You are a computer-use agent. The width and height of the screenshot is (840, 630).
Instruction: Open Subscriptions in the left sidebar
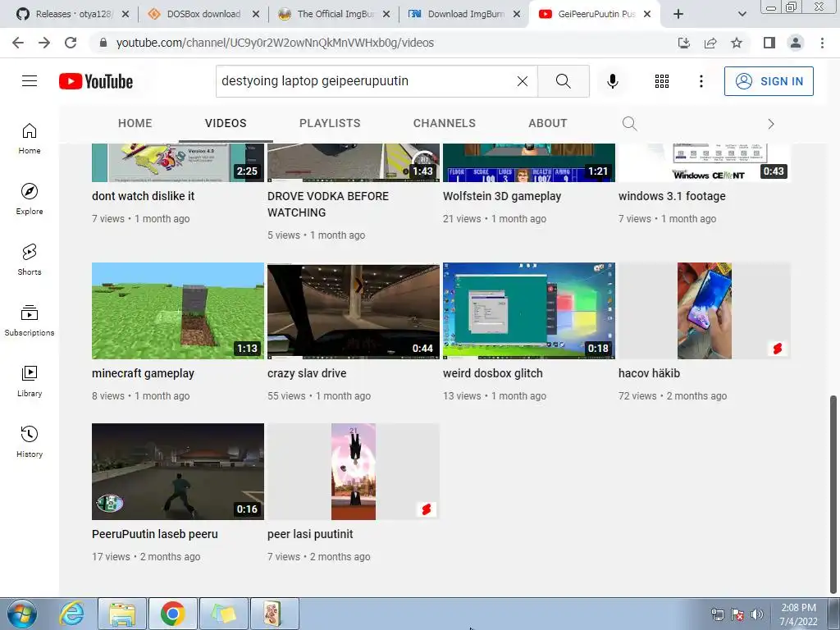[30, 320]
